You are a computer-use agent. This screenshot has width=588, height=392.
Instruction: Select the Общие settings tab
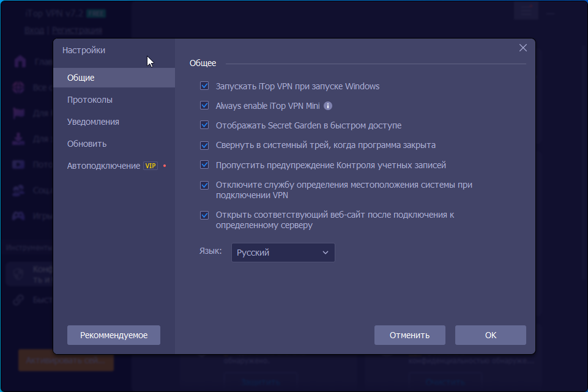coord(81,78)
